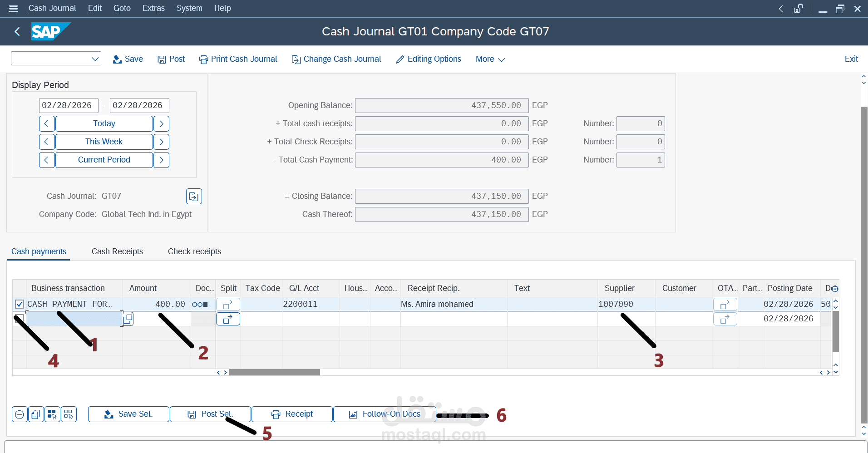Click the Select All entries icon

(x=52, y=414)
